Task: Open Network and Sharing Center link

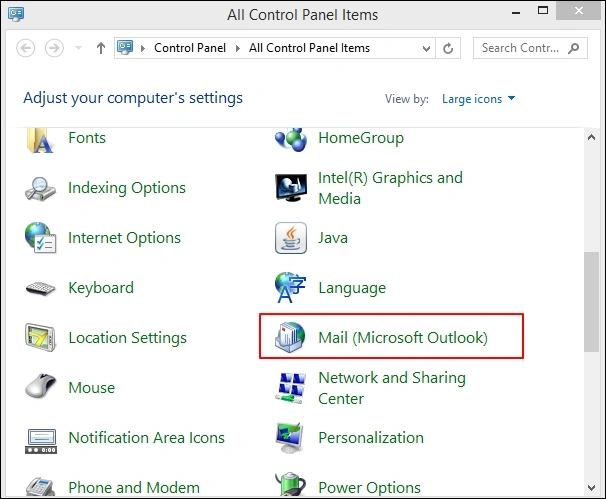Action: click(392, 388)
